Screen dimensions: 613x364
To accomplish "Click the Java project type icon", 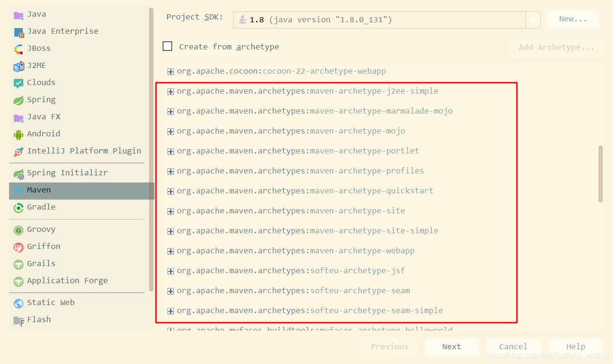I will [x=19, y=15].
